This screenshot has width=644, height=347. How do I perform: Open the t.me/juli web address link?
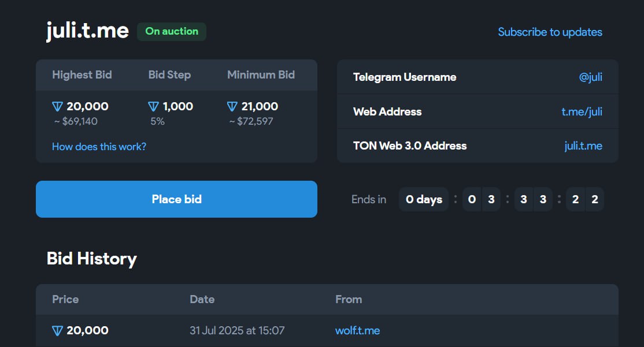click(582, 111)
